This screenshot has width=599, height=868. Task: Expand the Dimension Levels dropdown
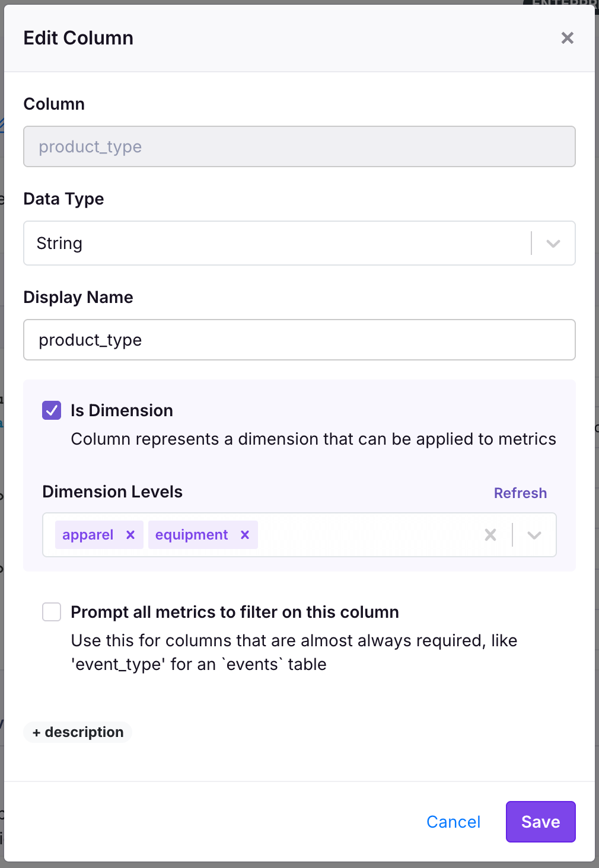pos(534,535)
